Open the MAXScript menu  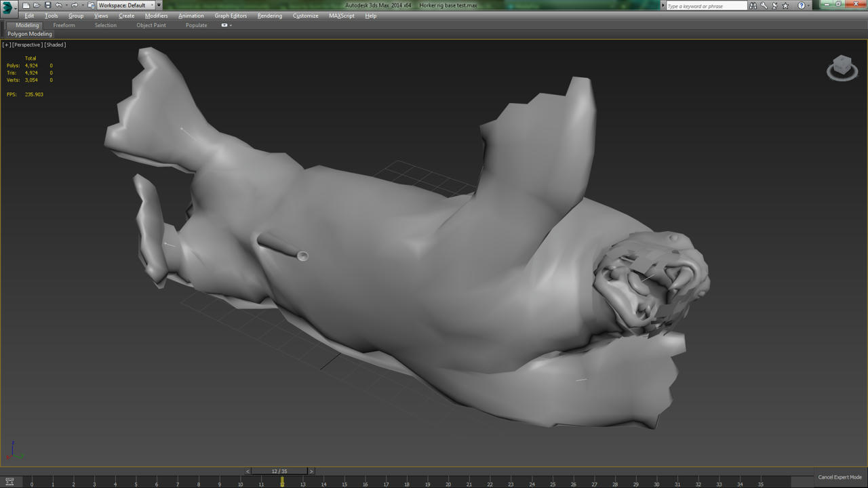click(x=342, y=16)
